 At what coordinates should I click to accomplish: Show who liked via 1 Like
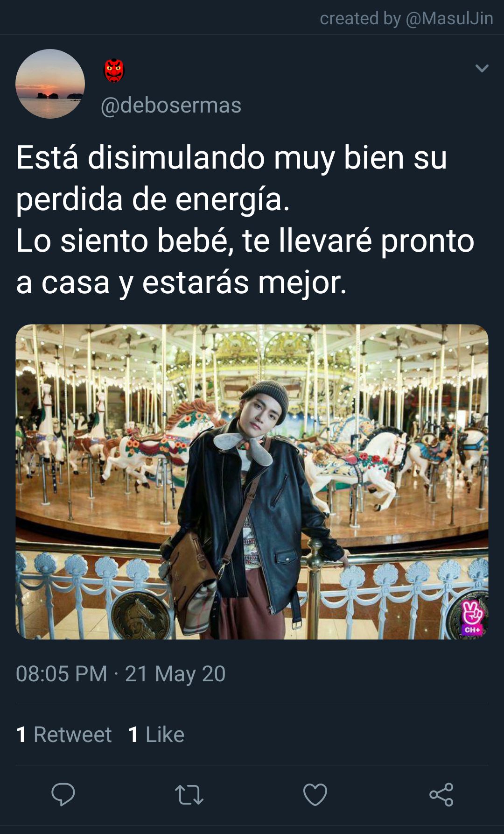point(156,734)
